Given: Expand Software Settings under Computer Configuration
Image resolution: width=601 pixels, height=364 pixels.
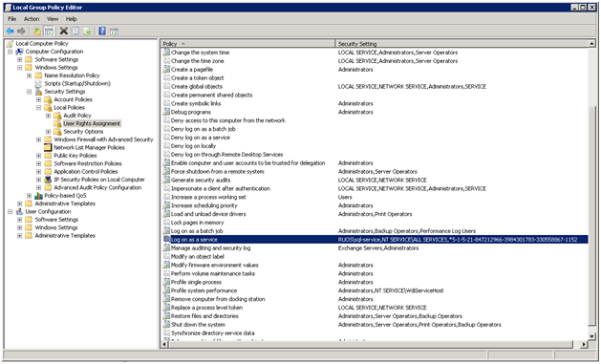Looking at the screenshot, I should tap(19, 59).
